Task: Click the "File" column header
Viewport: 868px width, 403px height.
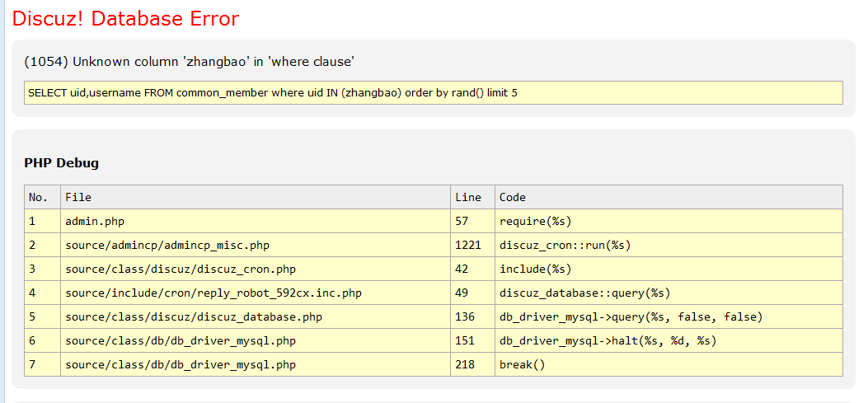Action: pyautogui.click(x=78, y=197)
